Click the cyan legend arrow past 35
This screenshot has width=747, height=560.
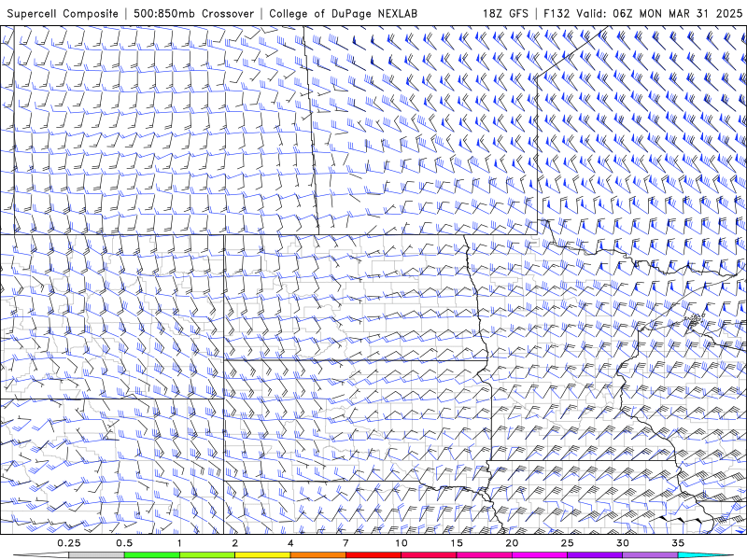click(x=705, y=555)
